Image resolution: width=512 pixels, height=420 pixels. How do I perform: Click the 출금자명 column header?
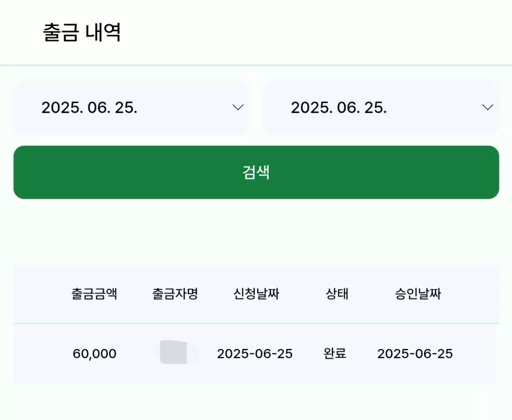click(175, 294)
